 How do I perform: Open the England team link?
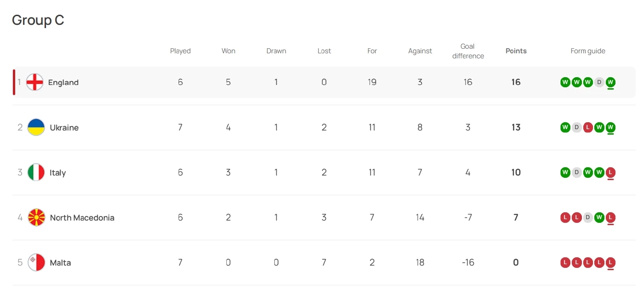[x=63, y=82]
